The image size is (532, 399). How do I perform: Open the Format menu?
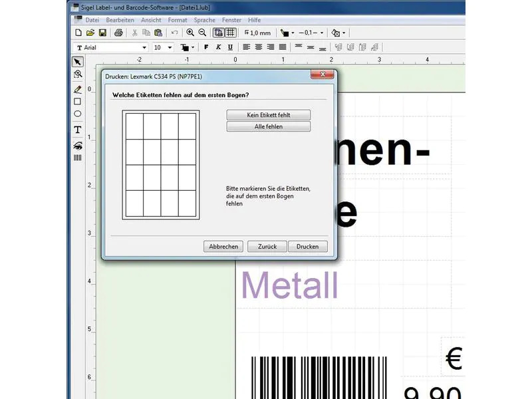point(178,20)
